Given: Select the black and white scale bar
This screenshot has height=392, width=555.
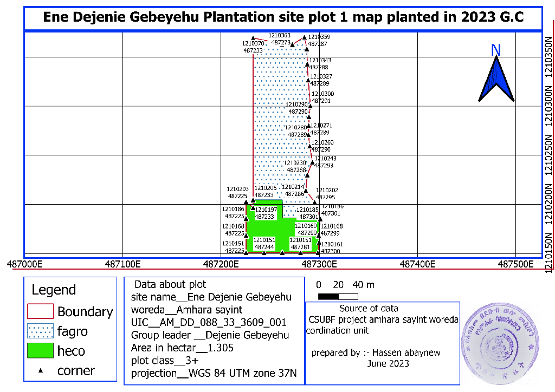Looking at the screenshot, I should pyautogui.click(x=338, y=296).
